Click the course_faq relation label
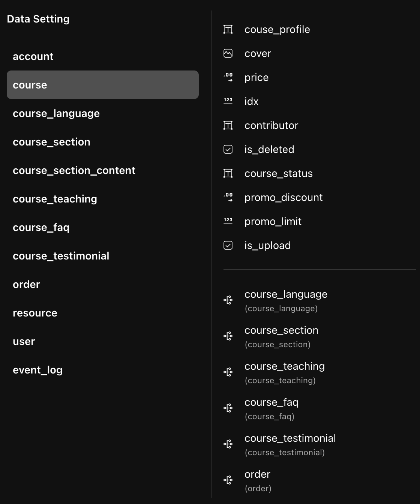 pyautogui.click(x=271, y=402)
